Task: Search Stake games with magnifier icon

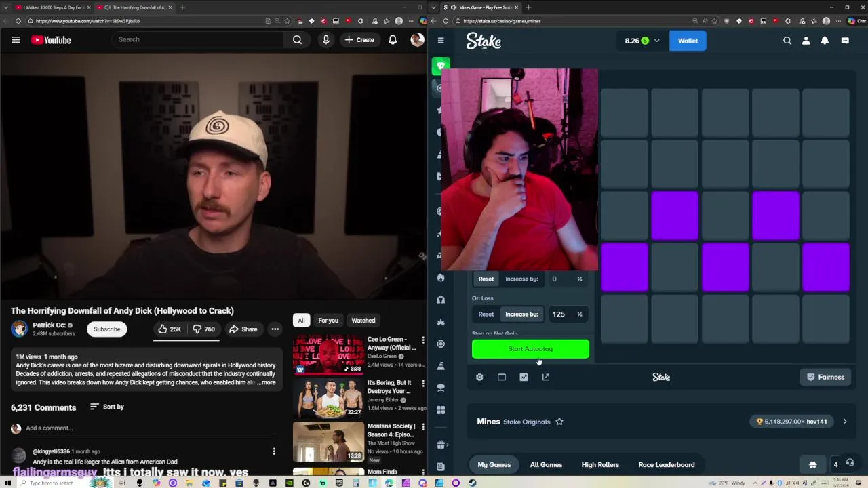Action: tap(787, 41)
